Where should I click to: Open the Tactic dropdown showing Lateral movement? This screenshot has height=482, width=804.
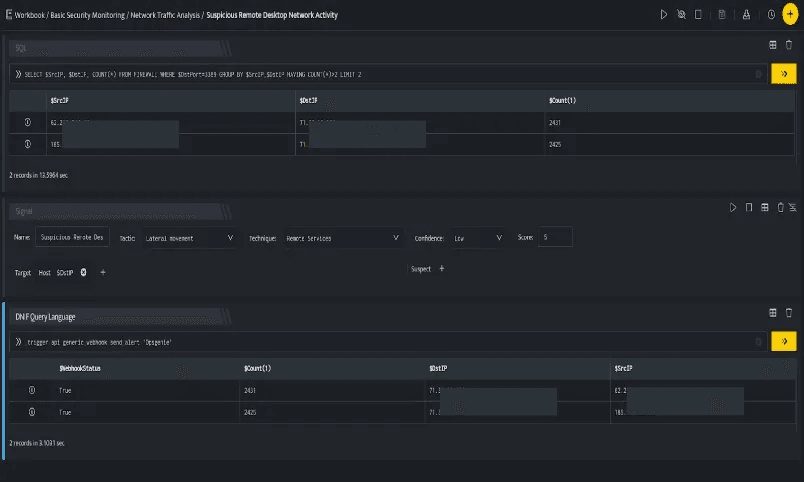tap(189, 238)
